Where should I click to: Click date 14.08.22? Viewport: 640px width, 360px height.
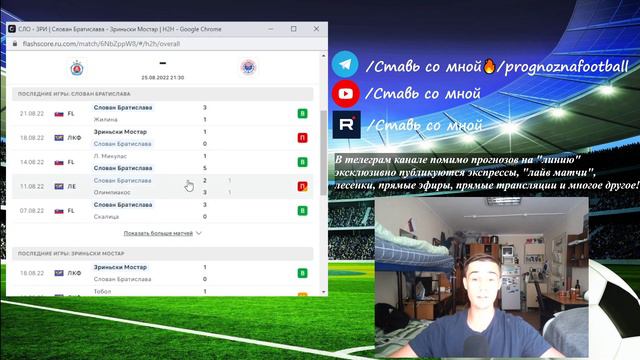(x=32, y=162)
